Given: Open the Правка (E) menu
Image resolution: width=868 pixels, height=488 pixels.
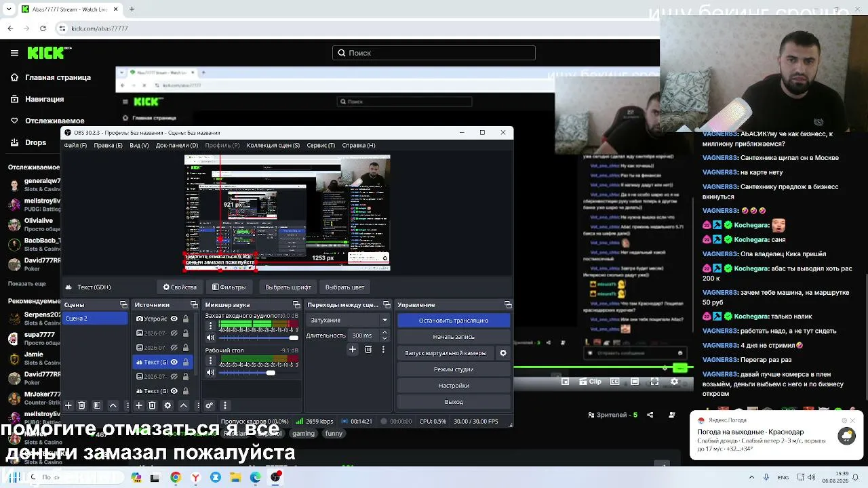Looking at the screenshot, I should [108, 145].
